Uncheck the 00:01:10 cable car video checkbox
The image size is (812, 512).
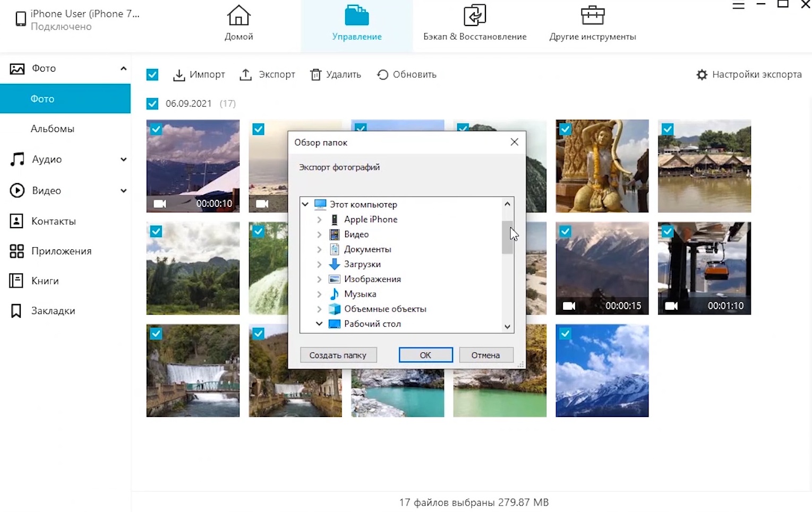click(668, 231)
